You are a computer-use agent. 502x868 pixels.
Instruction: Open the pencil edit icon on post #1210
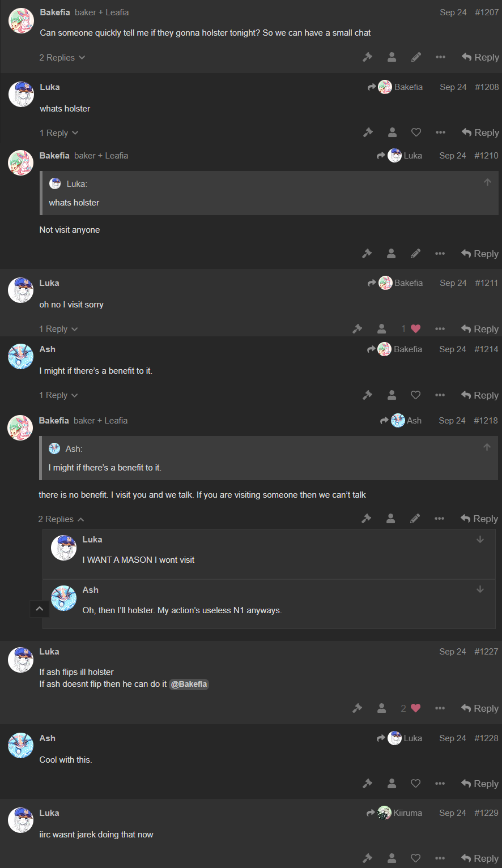coord(415,254)
